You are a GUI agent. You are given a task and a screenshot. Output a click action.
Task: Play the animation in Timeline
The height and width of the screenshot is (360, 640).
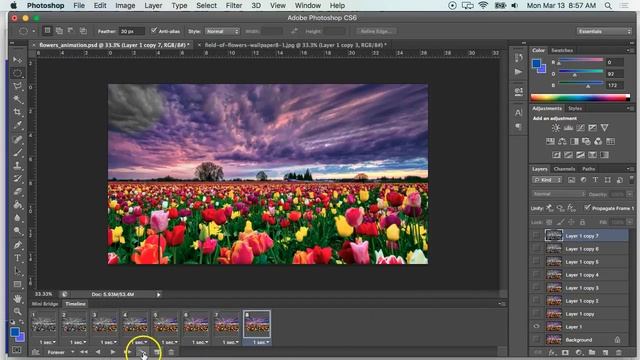click(113, 352)
